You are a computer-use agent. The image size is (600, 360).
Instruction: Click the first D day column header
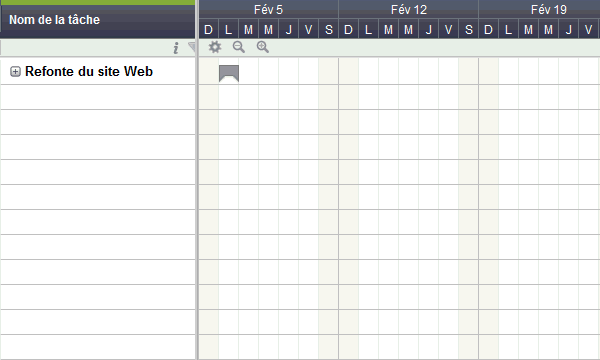[x=209, y=29]
